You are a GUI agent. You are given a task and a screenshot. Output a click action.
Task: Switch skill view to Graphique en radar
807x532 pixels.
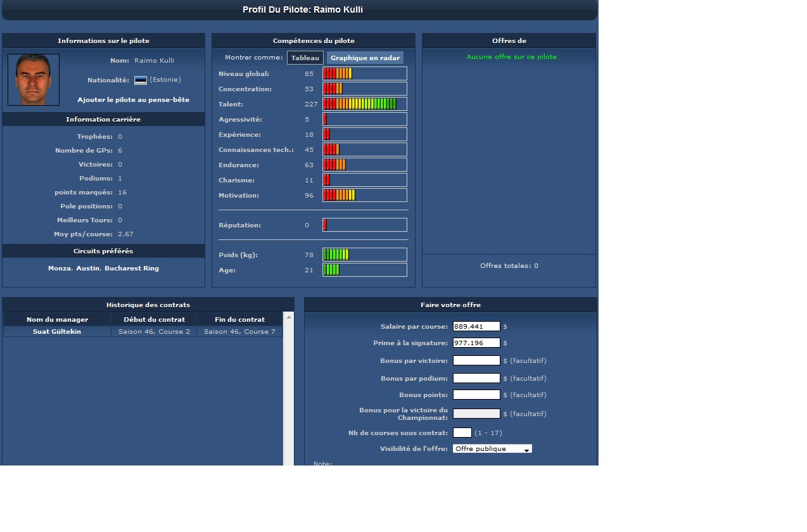[x=365, y=58]
